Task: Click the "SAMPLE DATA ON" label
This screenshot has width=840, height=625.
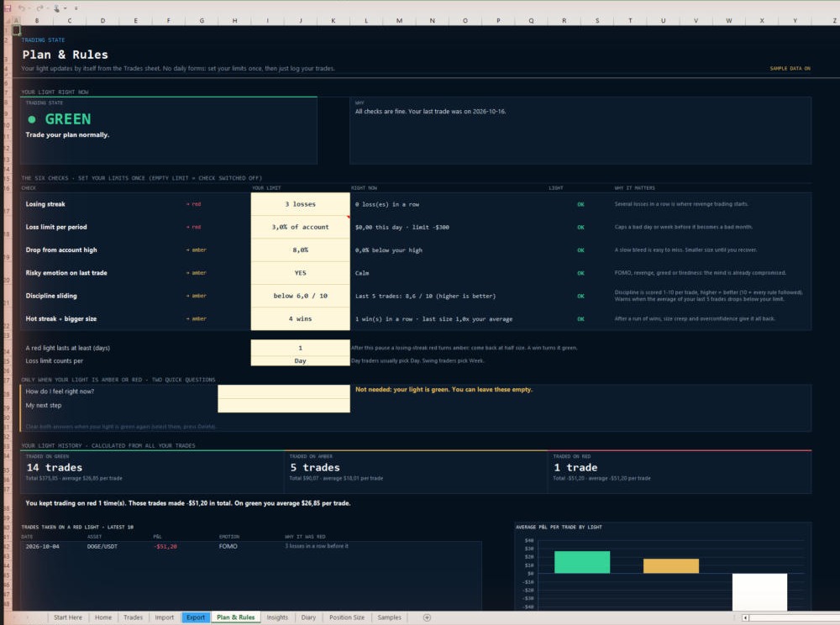Action: (790, 69)
